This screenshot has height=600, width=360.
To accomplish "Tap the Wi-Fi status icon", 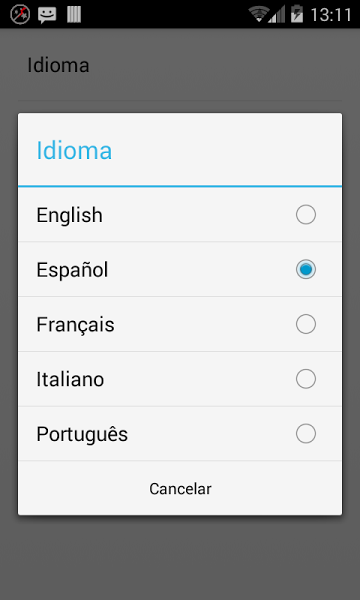I will [258, 15].
